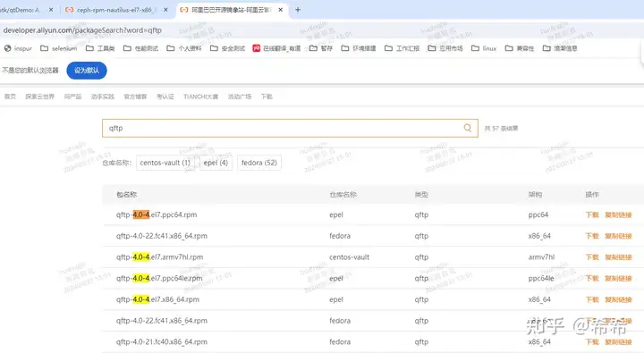Click package name qftp-4.0-4.el7.ppc64le.rpm
The image size is (644, 353).
[x=159, y=278]
